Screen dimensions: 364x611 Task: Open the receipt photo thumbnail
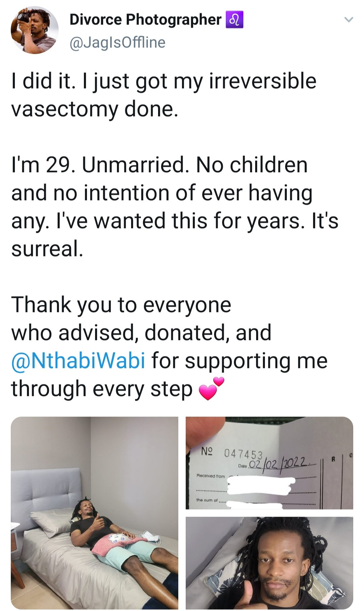pos(269,463)
